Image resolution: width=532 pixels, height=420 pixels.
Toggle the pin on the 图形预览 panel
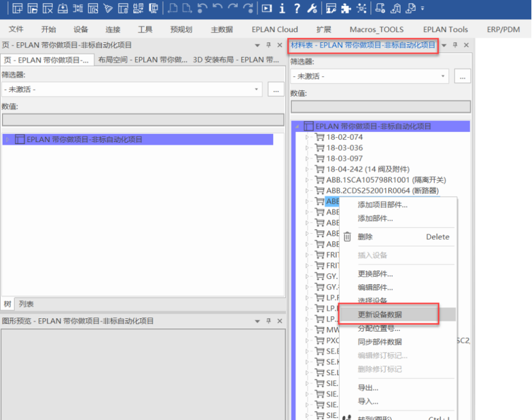pyautogui.click(x=269, y=321)
